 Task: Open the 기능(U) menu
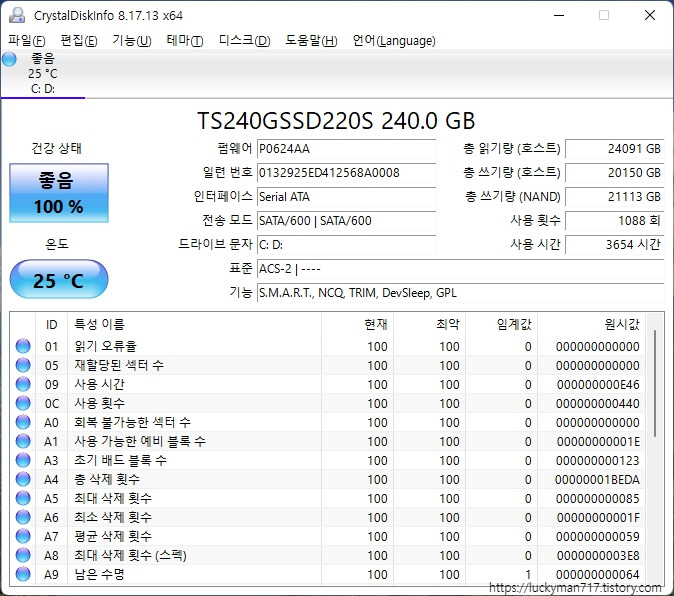tap(132, 41)
